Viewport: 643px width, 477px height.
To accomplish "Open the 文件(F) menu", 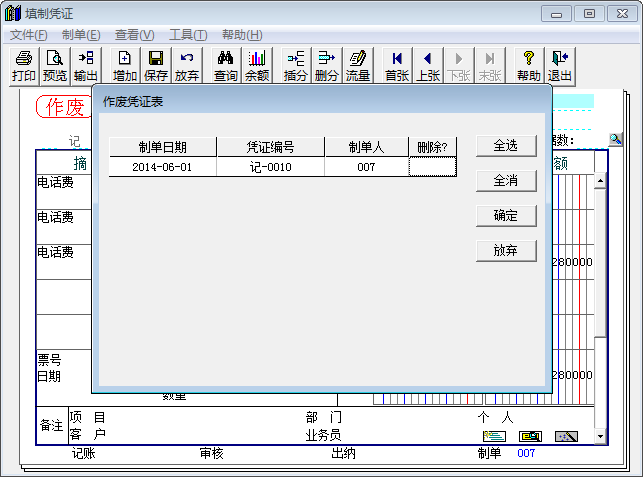I will (x=29, y=35).
